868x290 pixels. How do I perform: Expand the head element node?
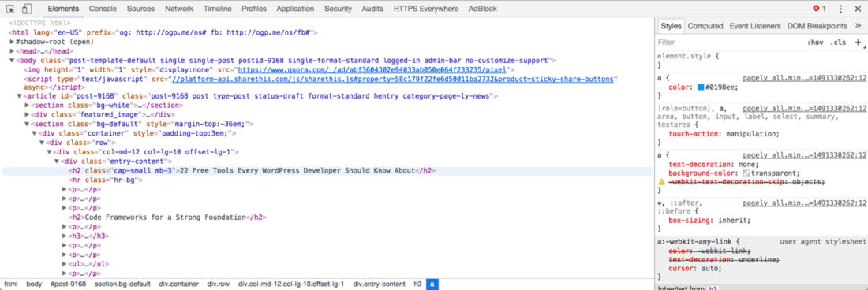click(12, 51)
